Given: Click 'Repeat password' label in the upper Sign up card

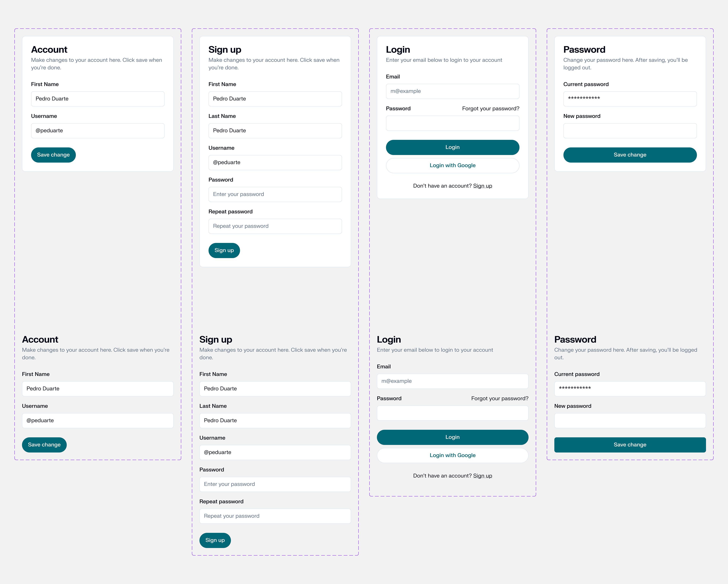Looking at the screenshot, I should pos(230,212).
